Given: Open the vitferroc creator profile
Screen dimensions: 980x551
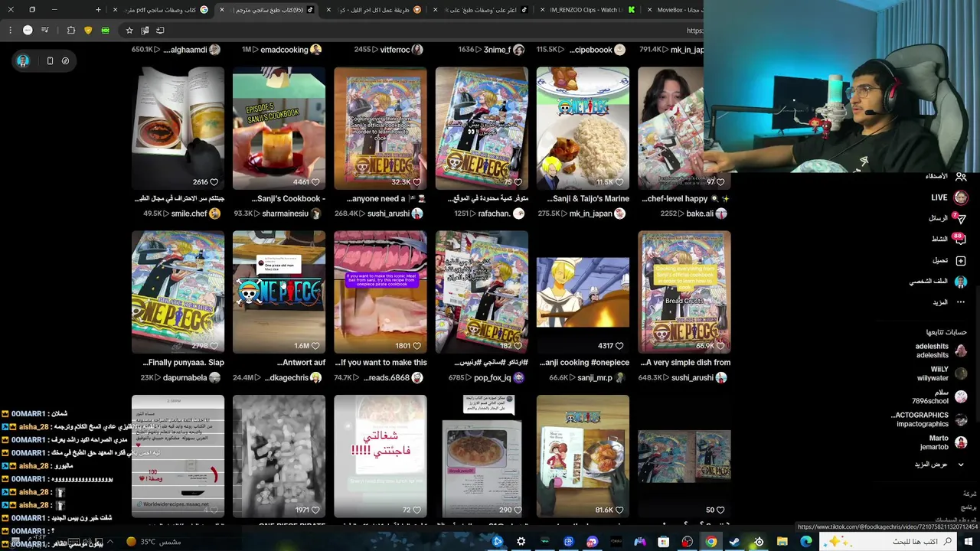Looking at the screenshot, I should pos(401,50).
